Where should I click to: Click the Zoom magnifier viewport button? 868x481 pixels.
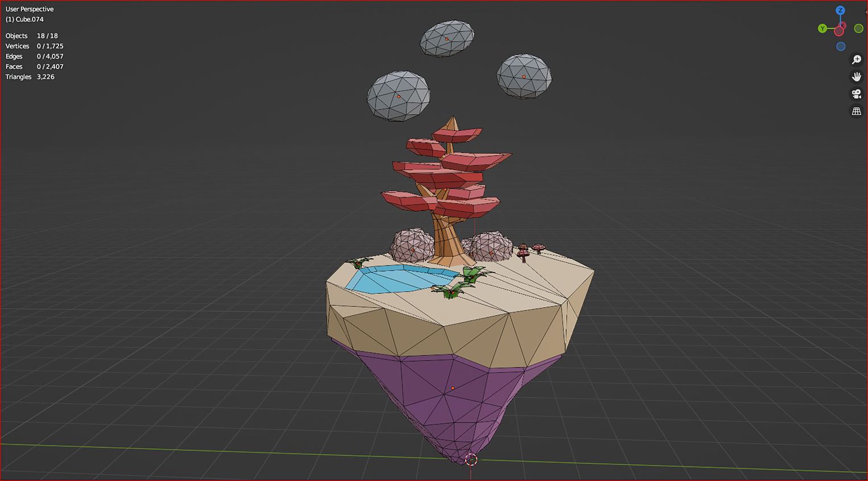tap(856, 59)
